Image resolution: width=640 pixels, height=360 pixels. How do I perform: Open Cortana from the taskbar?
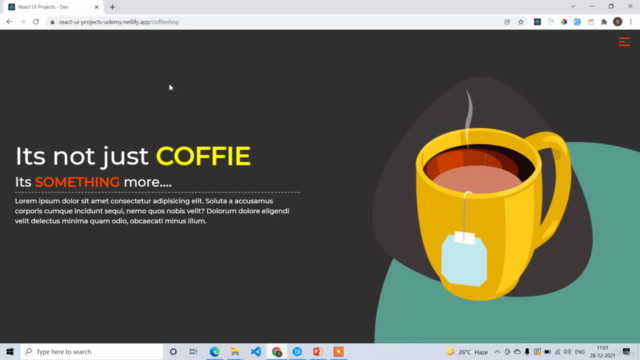click(x=173, y=351)
